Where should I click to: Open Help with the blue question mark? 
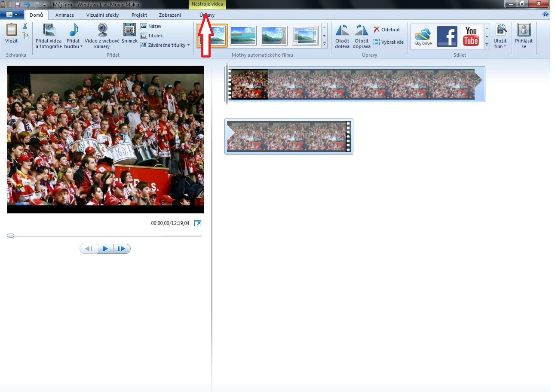click(x=546, y=14)
